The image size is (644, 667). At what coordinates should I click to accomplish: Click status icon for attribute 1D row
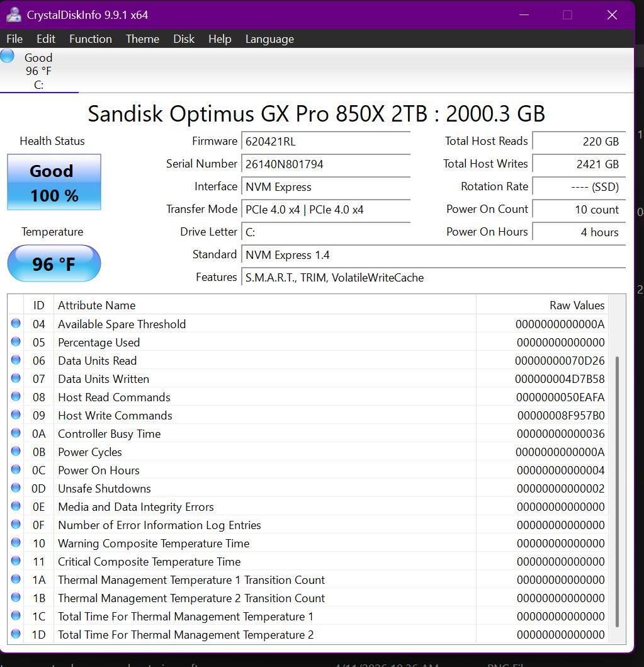click(16, 634)
